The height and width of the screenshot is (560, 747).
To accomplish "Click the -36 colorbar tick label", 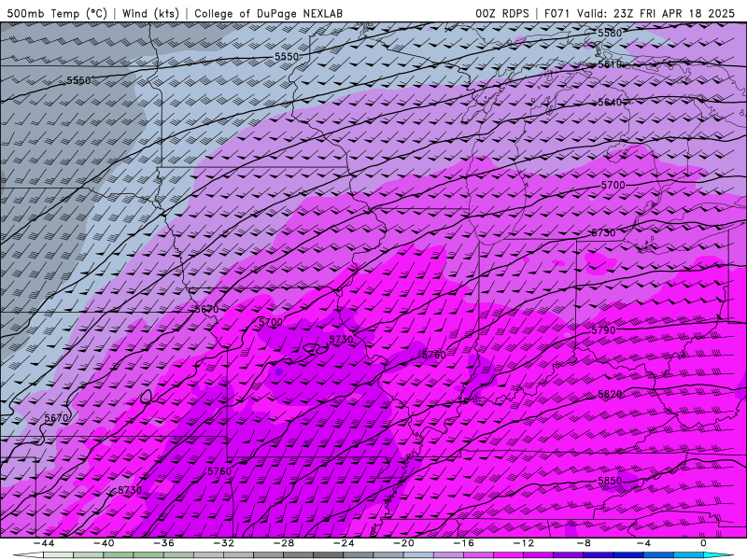I will coord(164,543).
